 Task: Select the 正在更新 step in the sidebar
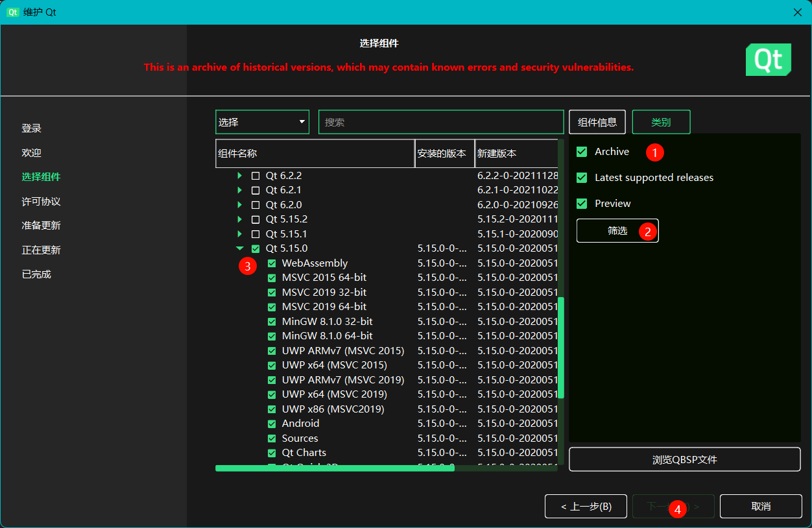tap(41, 250)
